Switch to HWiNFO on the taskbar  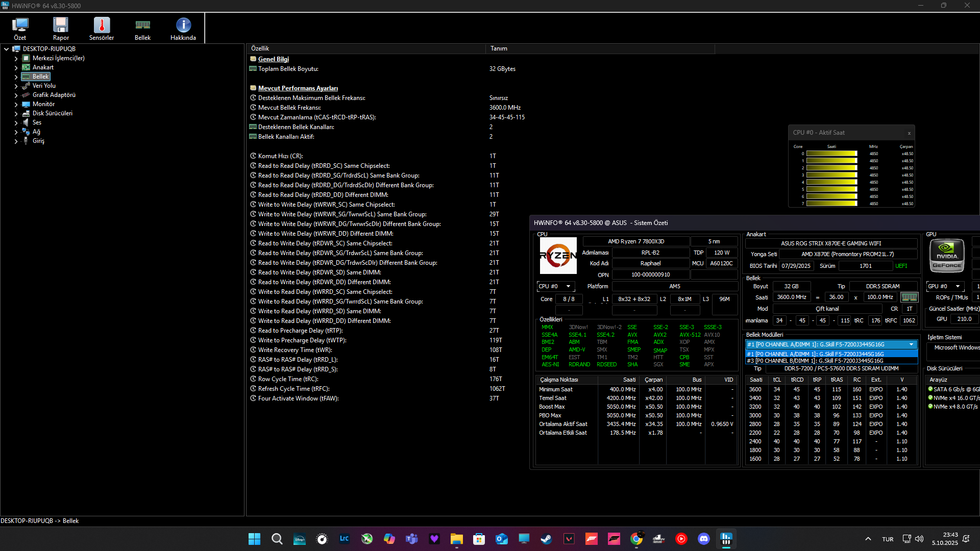click(726, 539)
